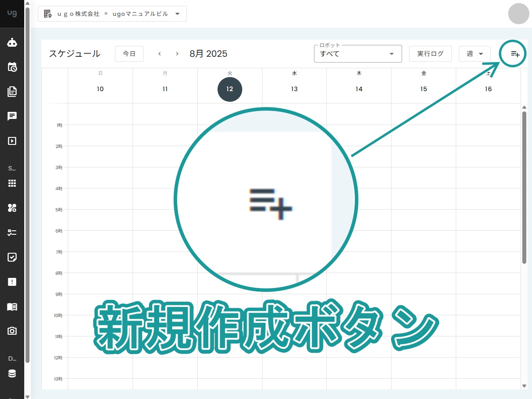The height and width of the screenshot is (399, 532).
Task: Open the four-circles sidebar icon
Action: coord(12,208)
